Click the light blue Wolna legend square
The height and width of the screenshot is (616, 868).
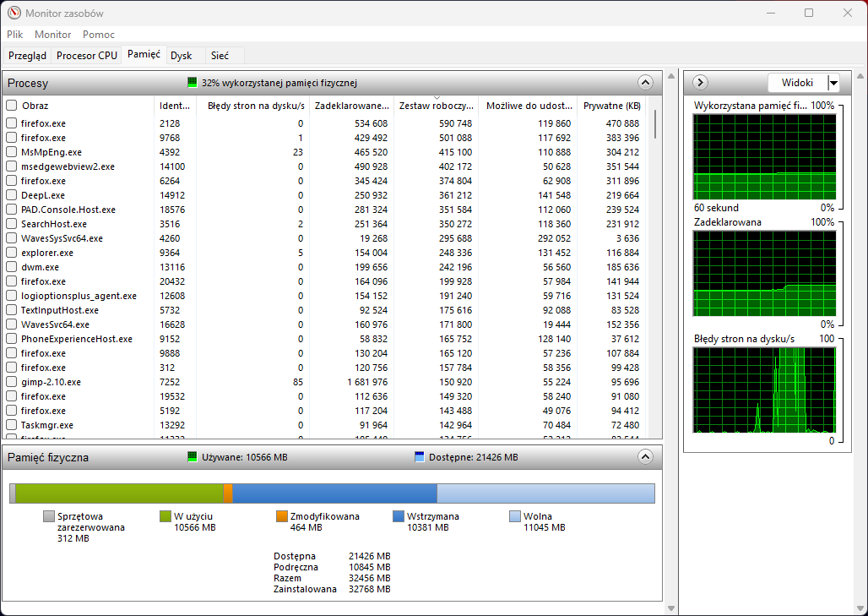click(x=515, y=516)
